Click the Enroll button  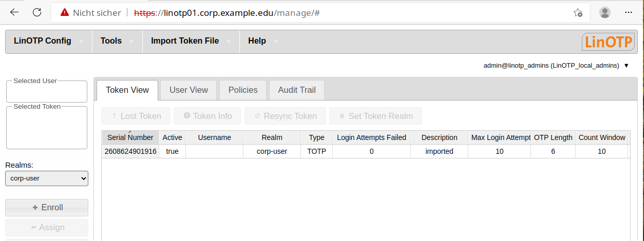click(x=47, y=207)
